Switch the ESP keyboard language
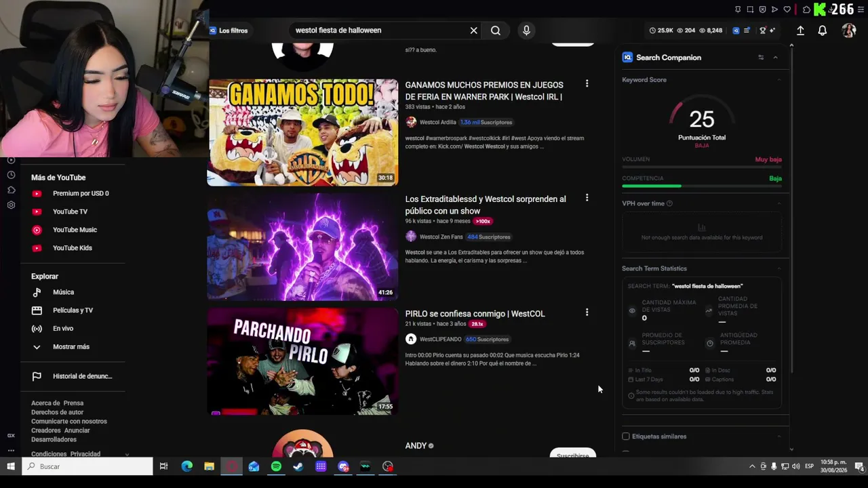 click(809, 466)
